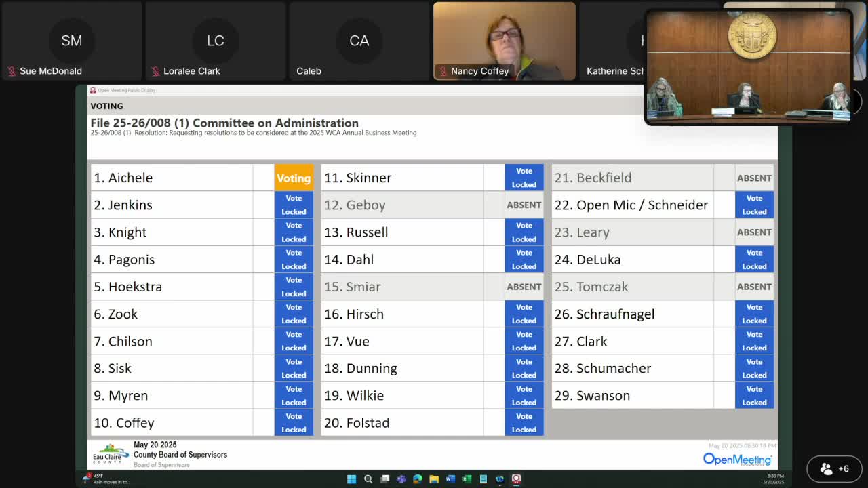Click the Windows Start button in taskbar
This screenshot has width=868, height=488.
click(x=351, y=479)
